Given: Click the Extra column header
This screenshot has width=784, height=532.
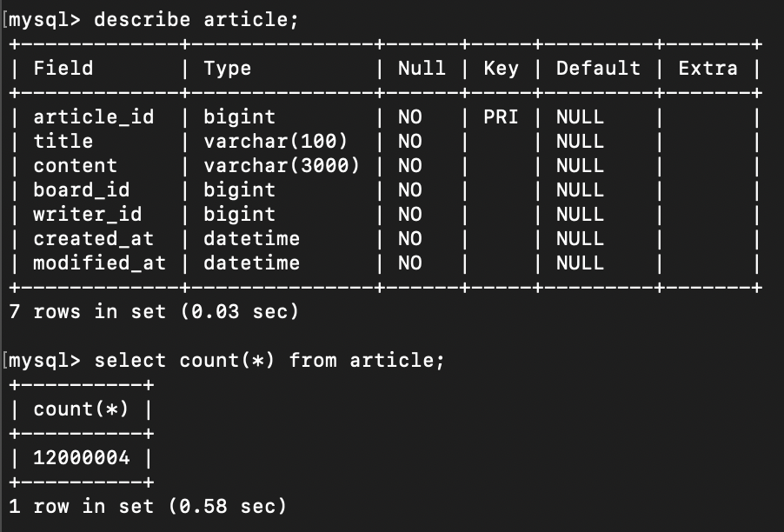Looking at the screenshot, I should coord(708,69).
